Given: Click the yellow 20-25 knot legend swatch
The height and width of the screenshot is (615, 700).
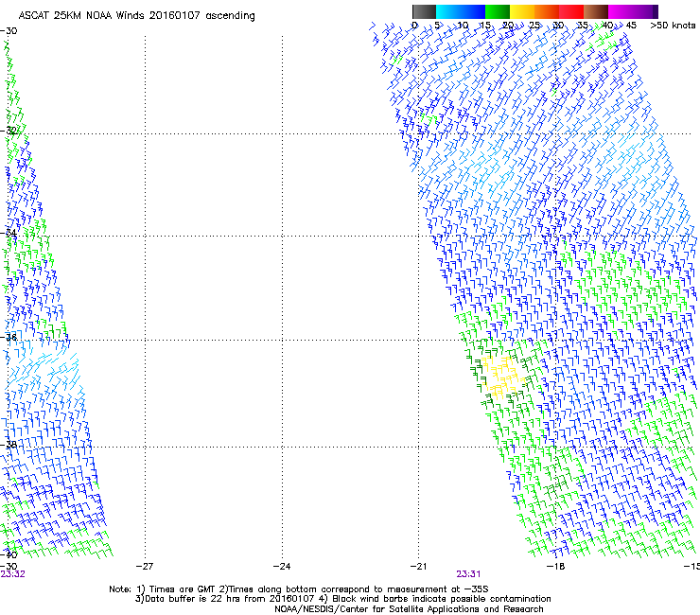Looking at the screenshot, I should point(522,11).
